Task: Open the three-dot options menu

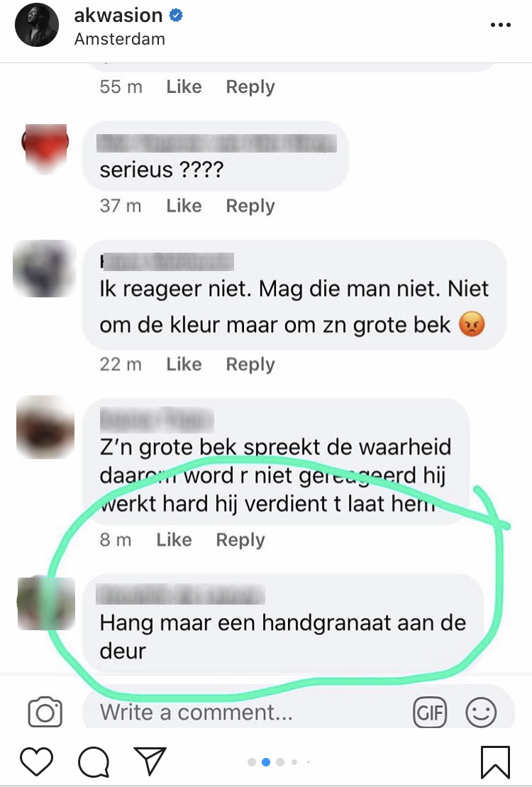Action: pos(500,25)
